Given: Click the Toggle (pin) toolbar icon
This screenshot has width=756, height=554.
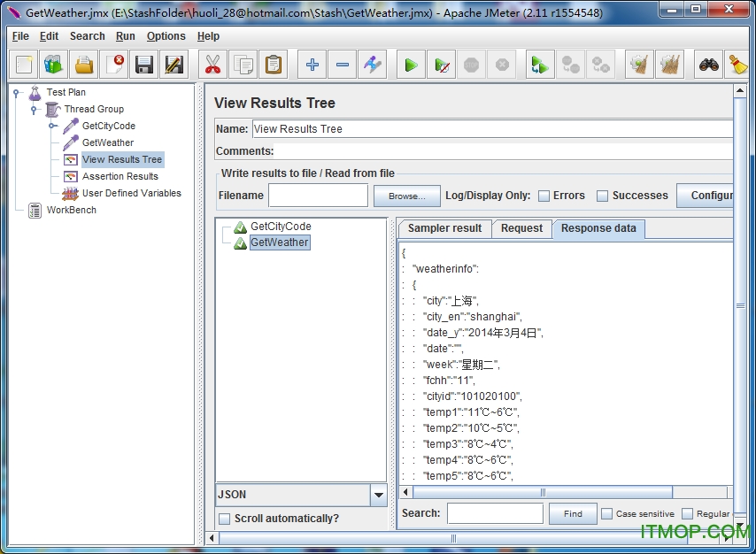Looking at the screenshot, I should click(x=373, y=65).
